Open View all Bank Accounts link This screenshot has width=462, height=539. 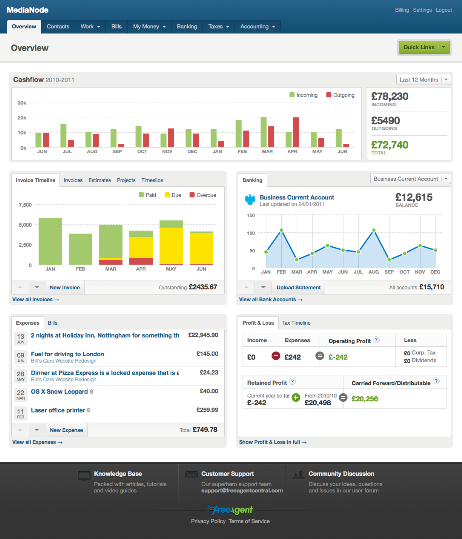coord(271,299)
